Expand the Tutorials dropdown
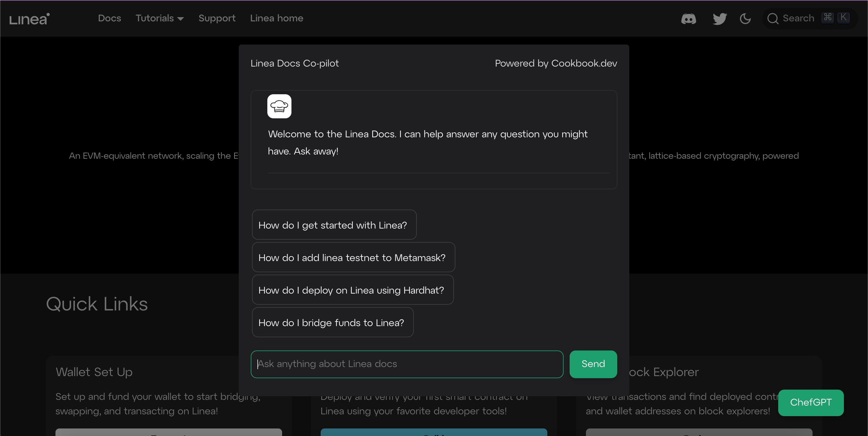The image size is (868, 436). (160, 18)
